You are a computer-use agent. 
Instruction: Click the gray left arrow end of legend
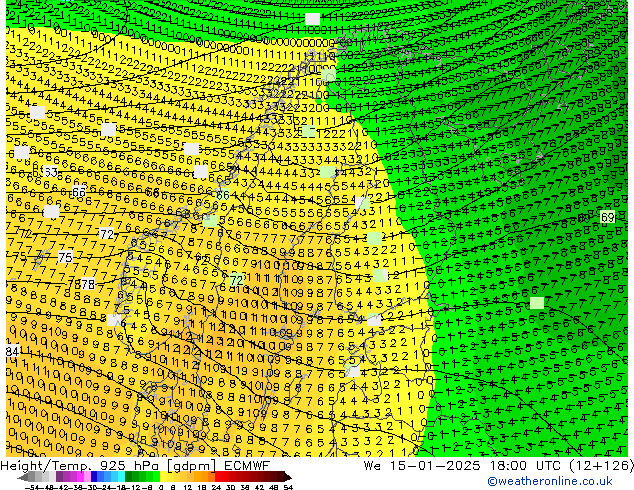coord(23,477)
